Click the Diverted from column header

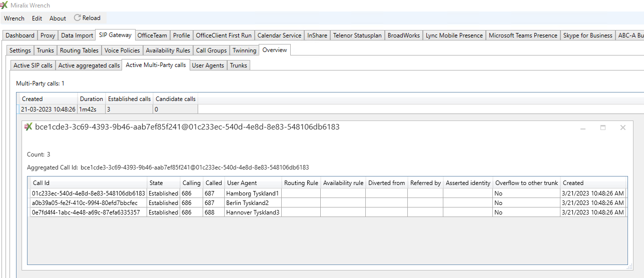[x=387, y=183]
